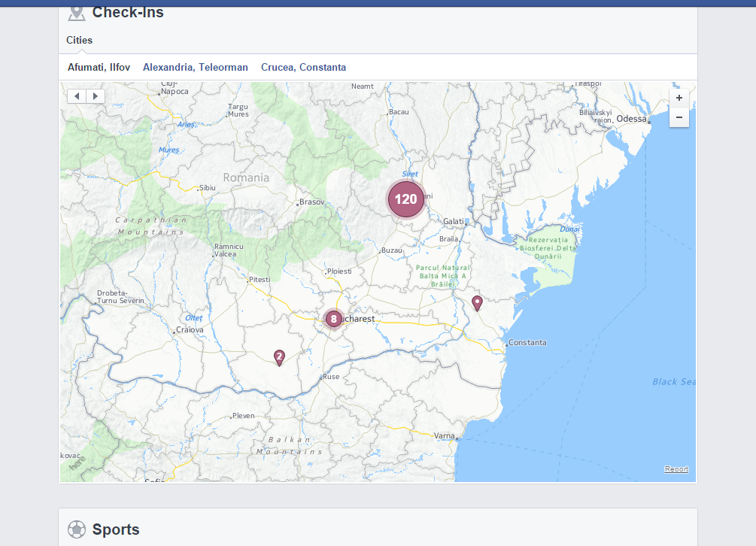
Task: Click the Galati city label on map
Action: [453, 221]
